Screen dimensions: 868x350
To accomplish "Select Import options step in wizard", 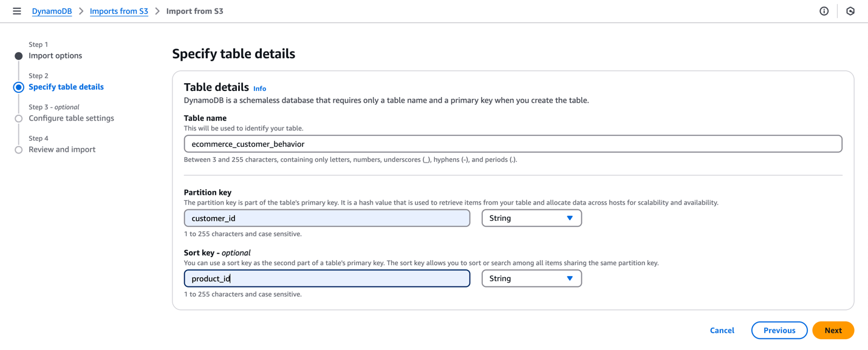I will point(55,56).
